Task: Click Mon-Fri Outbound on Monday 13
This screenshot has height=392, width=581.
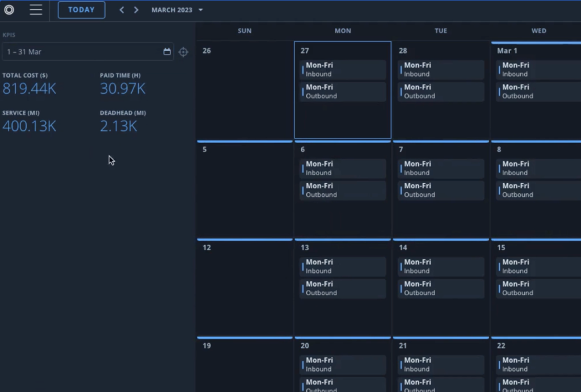Action: tap(343, 288)
